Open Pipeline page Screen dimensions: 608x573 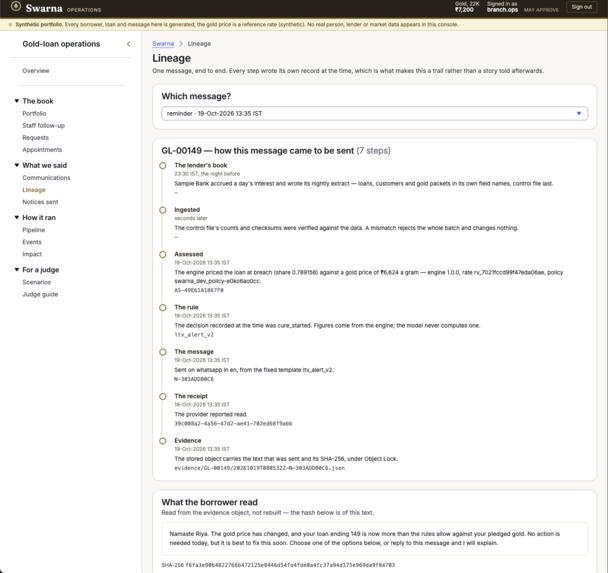(x=33, y=230)
